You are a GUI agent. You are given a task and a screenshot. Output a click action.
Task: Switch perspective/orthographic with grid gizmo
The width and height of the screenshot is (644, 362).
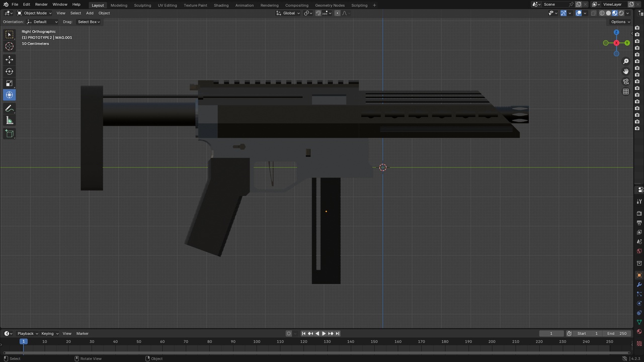(x=626, y=92)
